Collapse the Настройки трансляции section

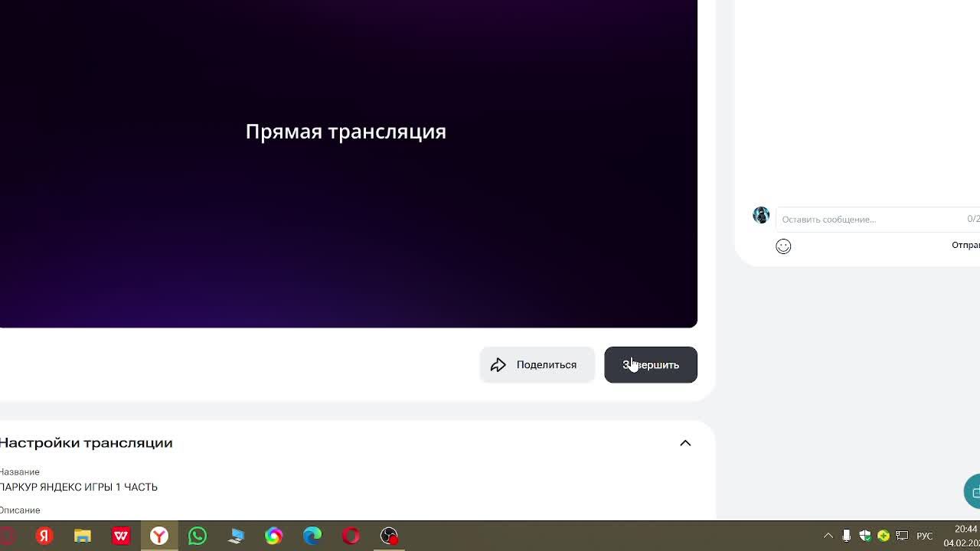pyautogui.click(x=685, y=443)
